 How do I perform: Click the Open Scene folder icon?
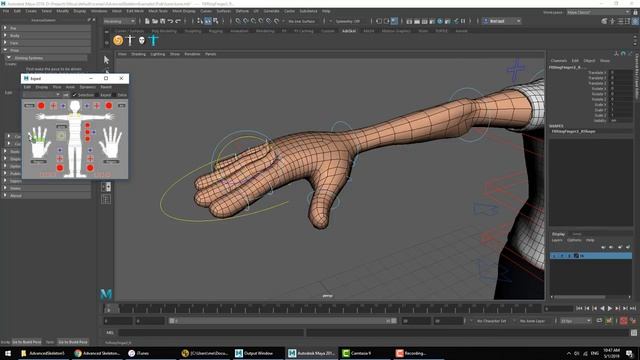click(155, 21)
